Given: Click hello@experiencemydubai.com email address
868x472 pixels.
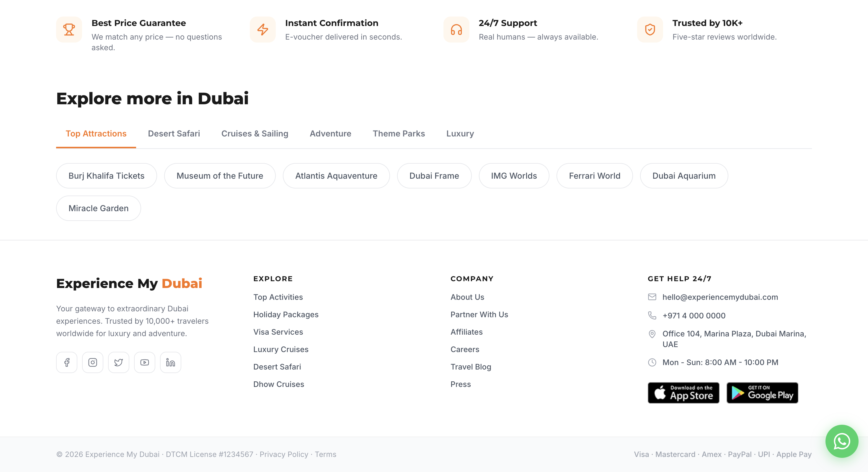Looking at the screenshot, I should click(x=720, y=297).
